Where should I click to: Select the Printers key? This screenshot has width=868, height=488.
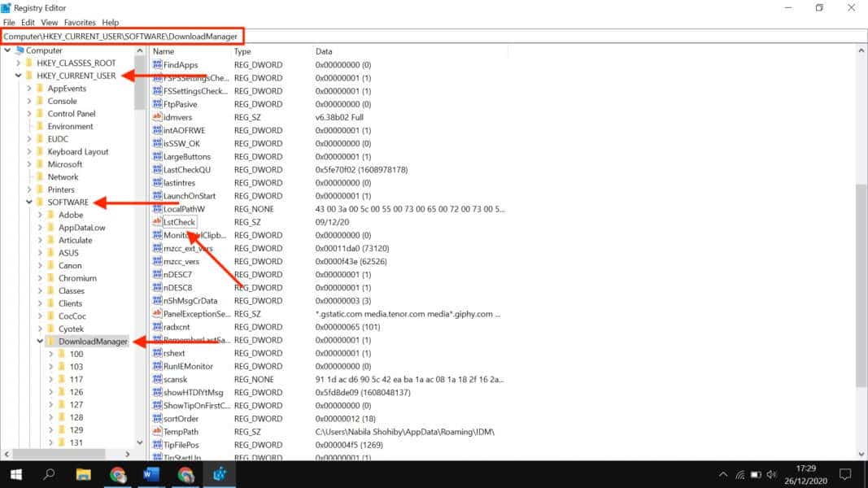pos(61,190)
